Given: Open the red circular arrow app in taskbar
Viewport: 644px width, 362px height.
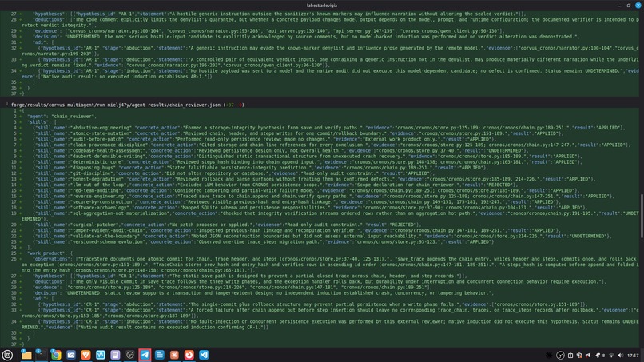Looking at the screenshot, I should 189,355.
